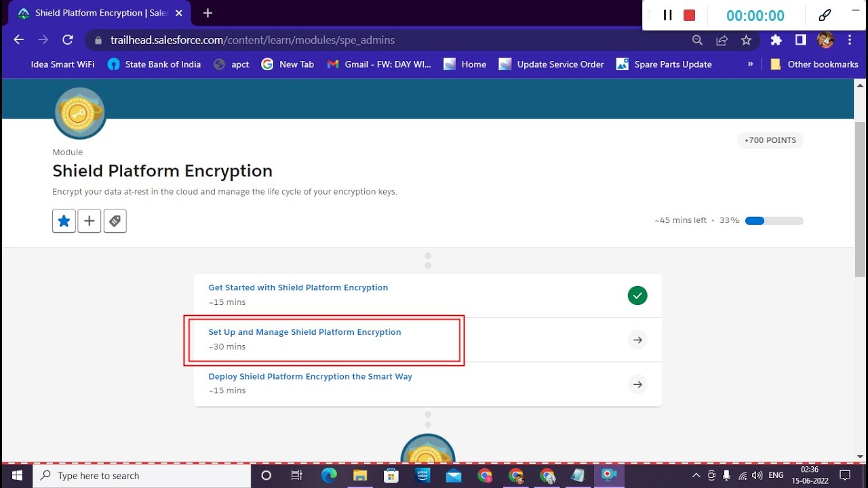Favorite the module with star button
Viewport: 868px width, 488px height.
coord(64,221)
